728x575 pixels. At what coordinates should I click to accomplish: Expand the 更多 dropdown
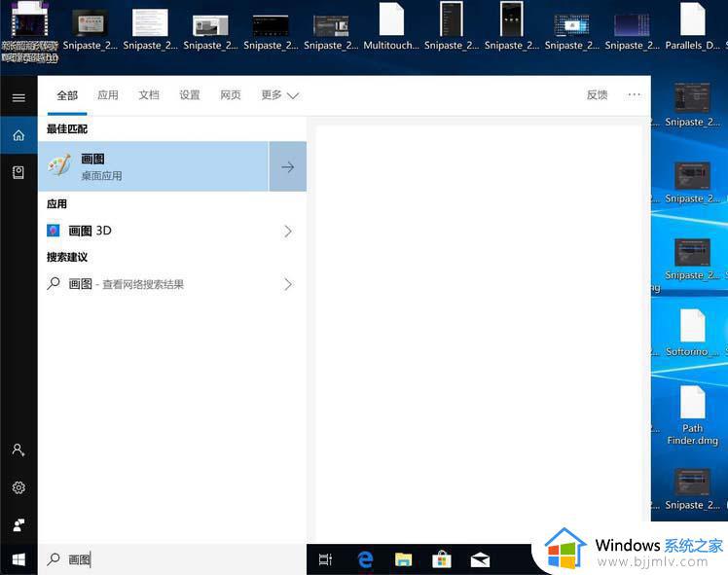279,95
